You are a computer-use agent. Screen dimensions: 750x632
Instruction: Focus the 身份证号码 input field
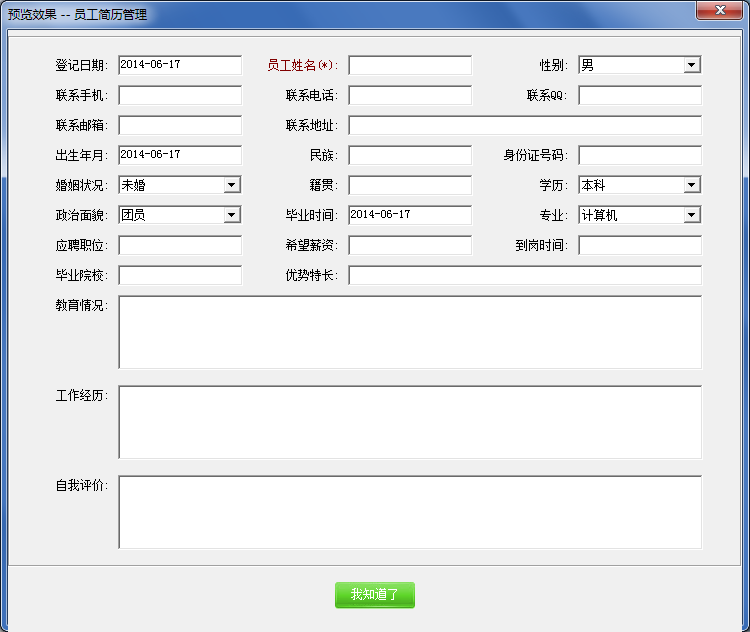click(640, 155)
